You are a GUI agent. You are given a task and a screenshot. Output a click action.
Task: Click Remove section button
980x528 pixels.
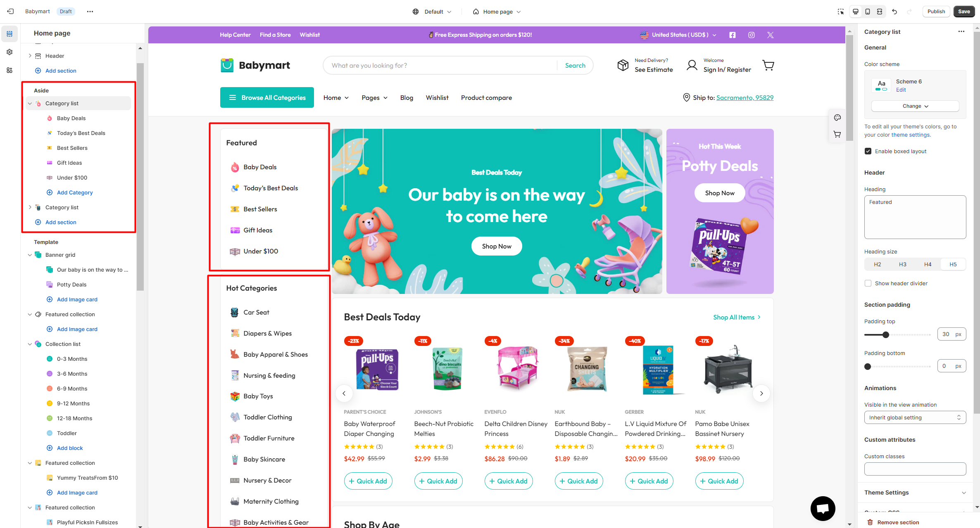[892, 522]
